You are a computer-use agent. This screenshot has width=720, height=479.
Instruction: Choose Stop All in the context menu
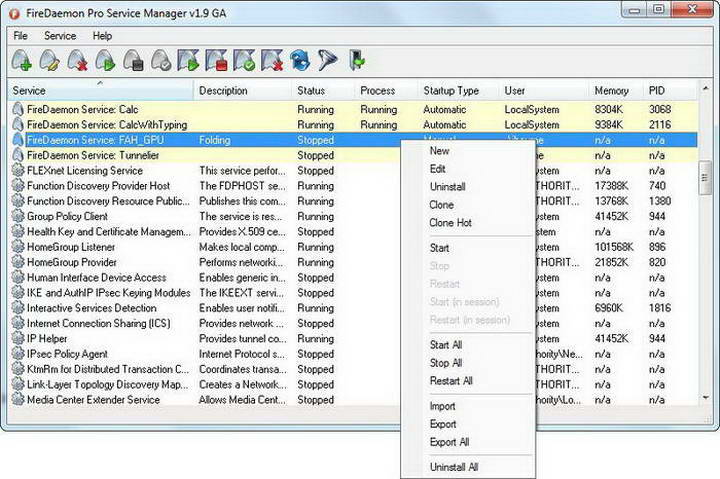468,363
